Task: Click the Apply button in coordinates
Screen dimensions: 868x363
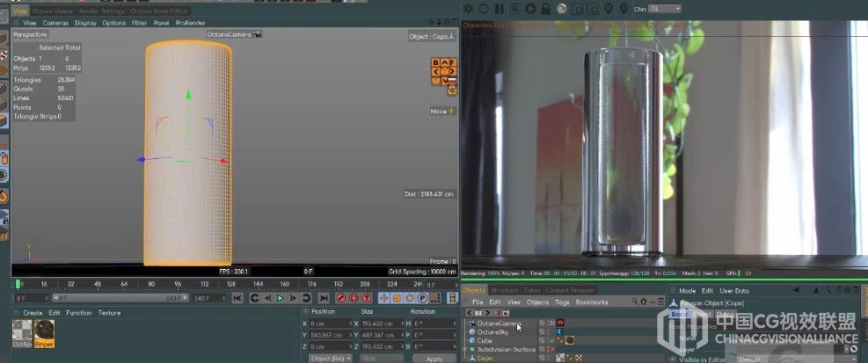Action: tap(434, 359)
